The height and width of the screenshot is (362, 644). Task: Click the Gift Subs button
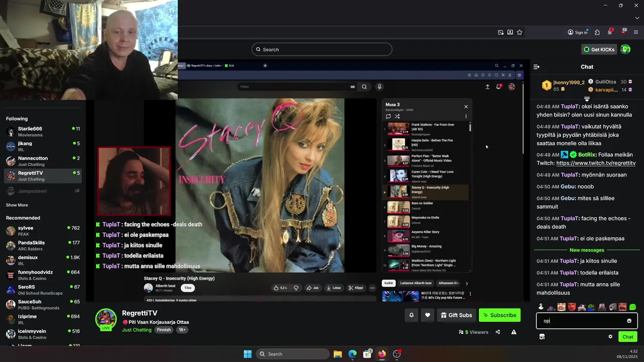456,315
